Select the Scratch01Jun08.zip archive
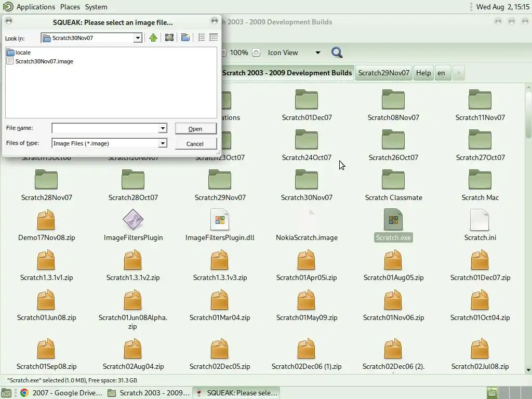 [x=46, y=305]
